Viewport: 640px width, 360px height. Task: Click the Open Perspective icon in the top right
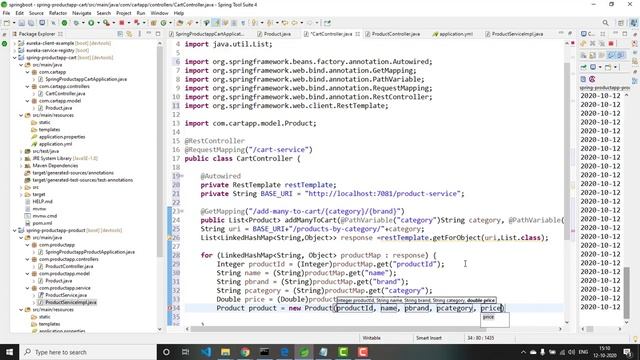621,23
